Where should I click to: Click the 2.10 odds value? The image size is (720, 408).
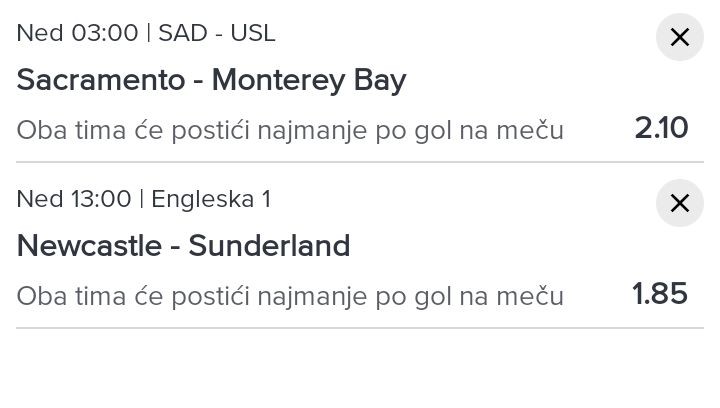[x=661, y=128]
